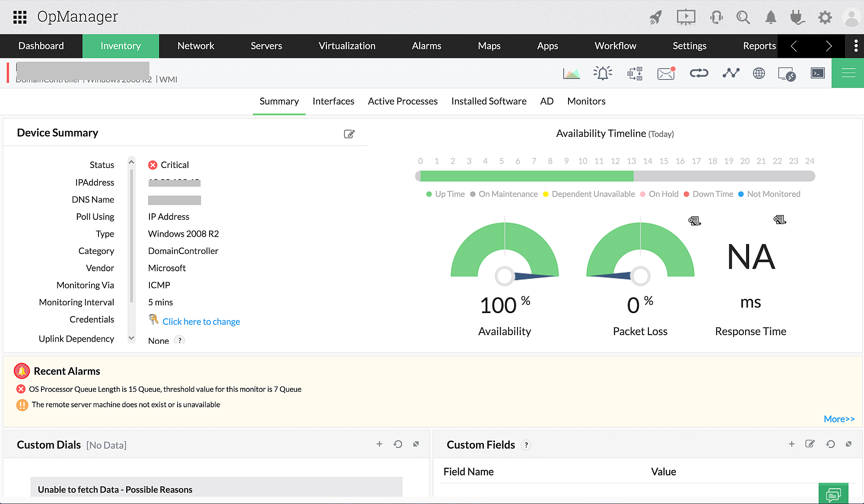Open the workflow diagram icon
The image size is (864, 504).
[635, 73]
